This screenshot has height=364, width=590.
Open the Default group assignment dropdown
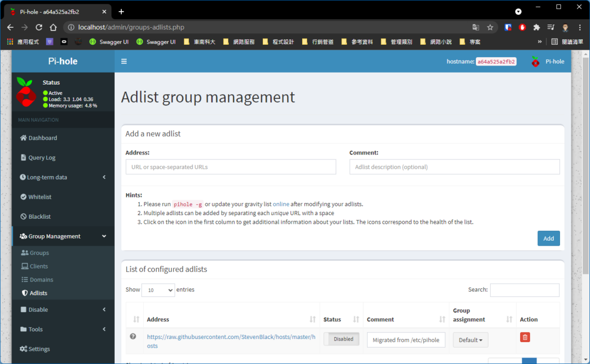pyautogui.click(x=470, y=340)
